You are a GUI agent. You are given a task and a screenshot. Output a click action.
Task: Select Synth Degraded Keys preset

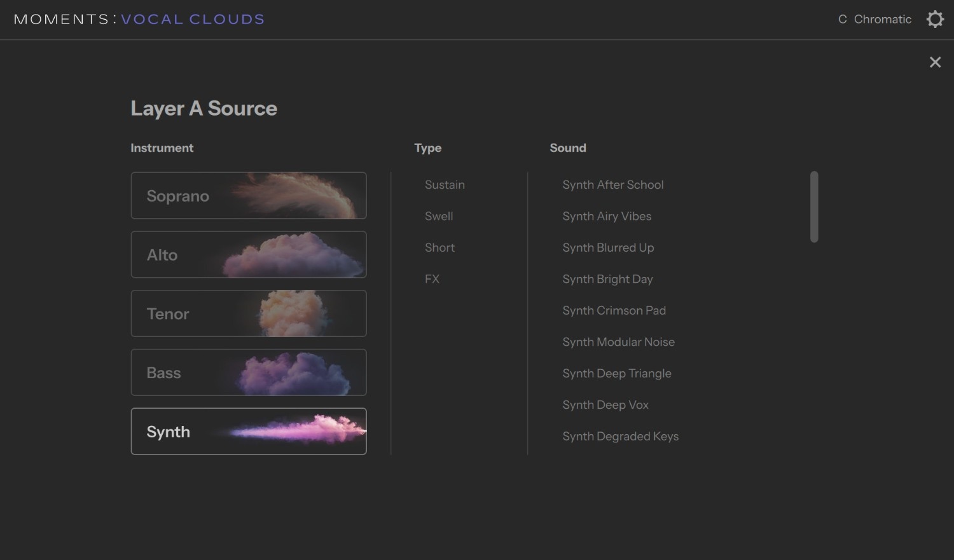620,436
